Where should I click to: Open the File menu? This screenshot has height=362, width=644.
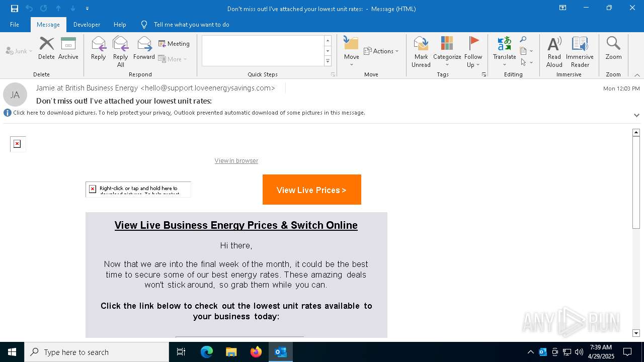pos(15,25)
